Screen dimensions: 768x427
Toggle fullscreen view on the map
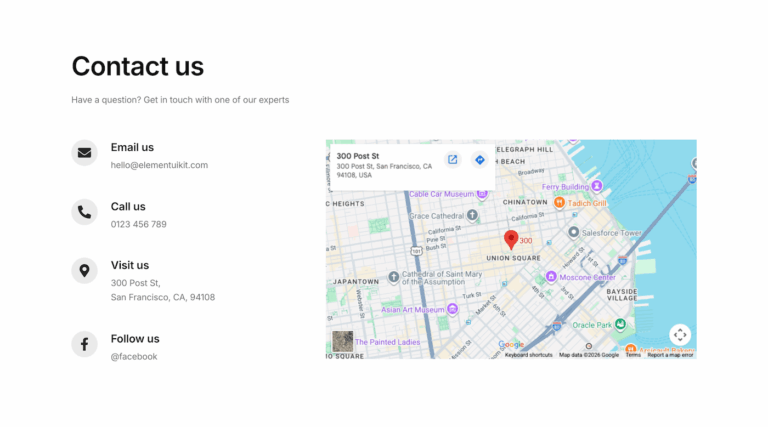click(x=680, y=335)
